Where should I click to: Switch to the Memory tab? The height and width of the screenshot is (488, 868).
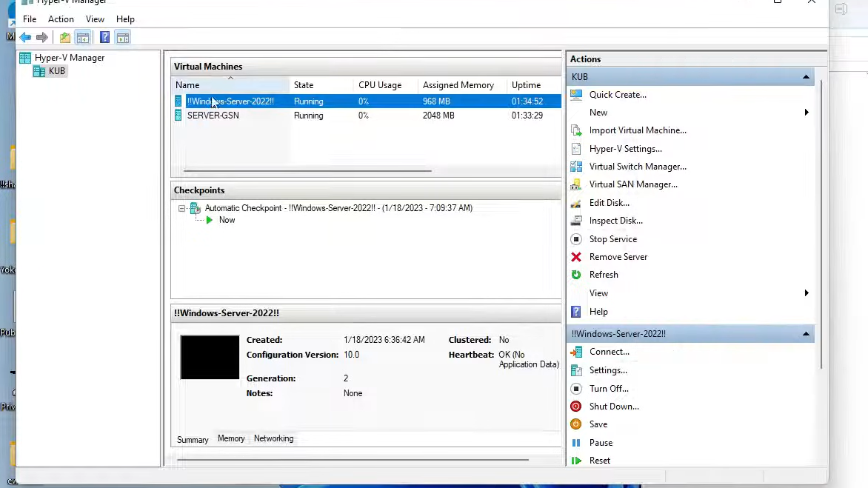[x=231, y=438]
